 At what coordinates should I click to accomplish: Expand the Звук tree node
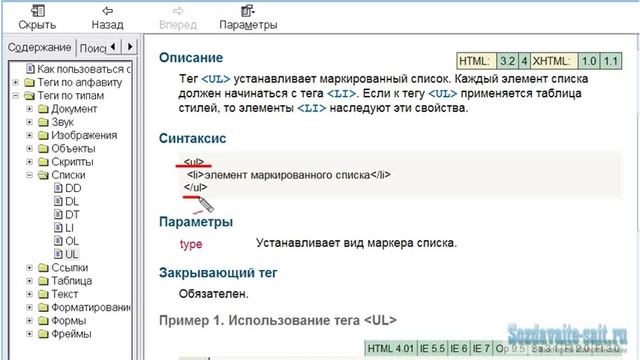pos(29,122)
